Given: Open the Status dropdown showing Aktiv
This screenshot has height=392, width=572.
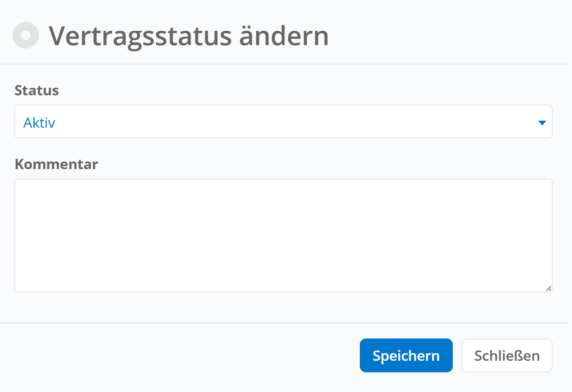Looking at the screenshot, I should (283, 122).
